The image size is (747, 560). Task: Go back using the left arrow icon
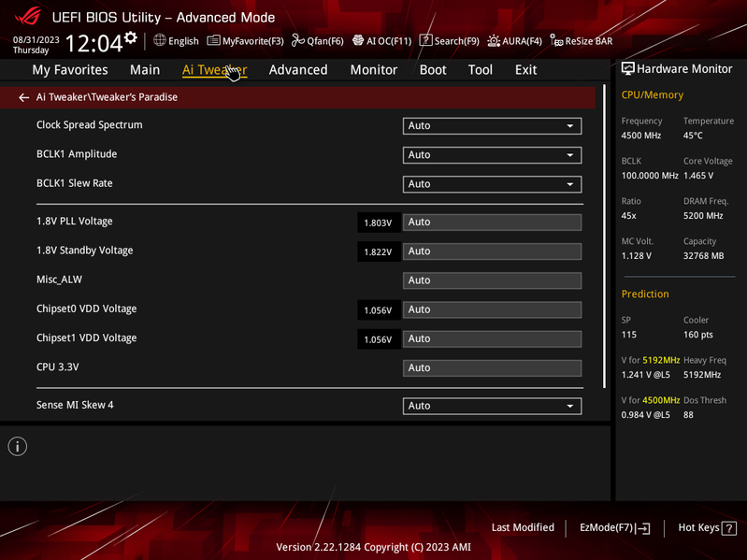click(23, 97)
